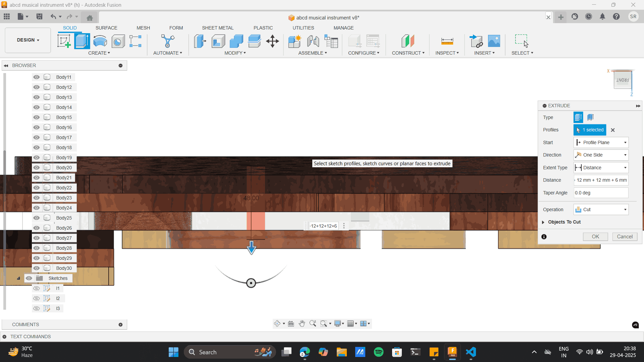The height and width of the screenshot is (362, 644).
Task: Toggle Sketches folder visibility
Action: pyautogui.click(x=29, y=278)
